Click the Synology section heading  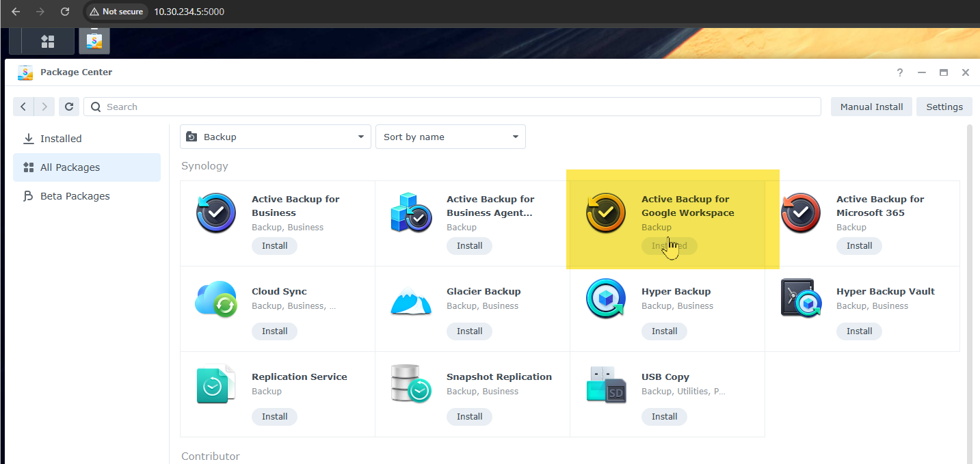[204, 166]
